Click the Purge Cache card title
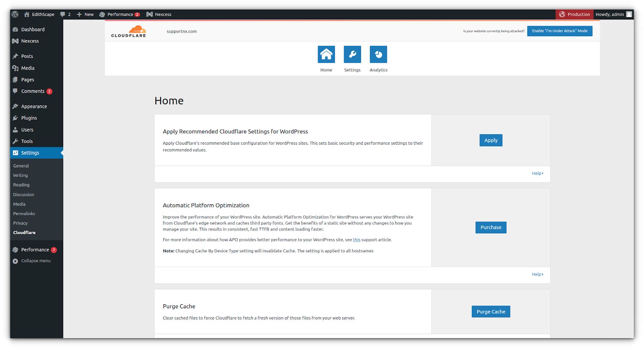 [x=179, y=306]
